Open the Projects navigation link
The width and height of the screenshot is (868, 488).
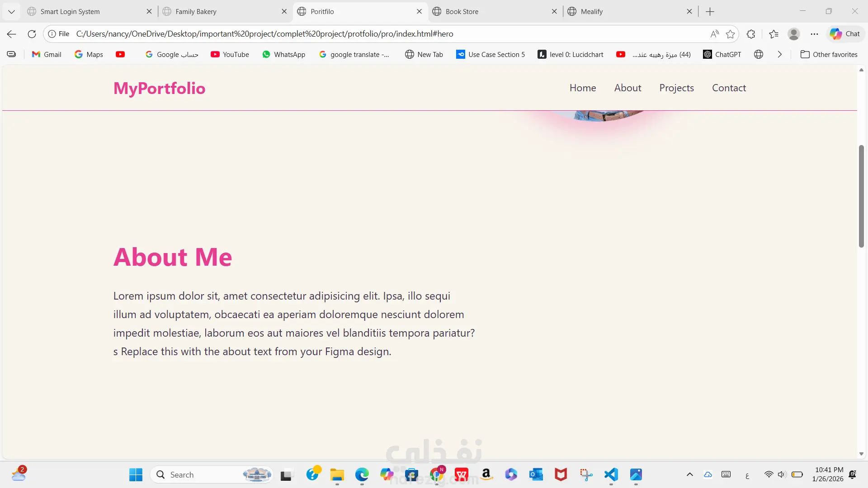(x=676, y=88)
